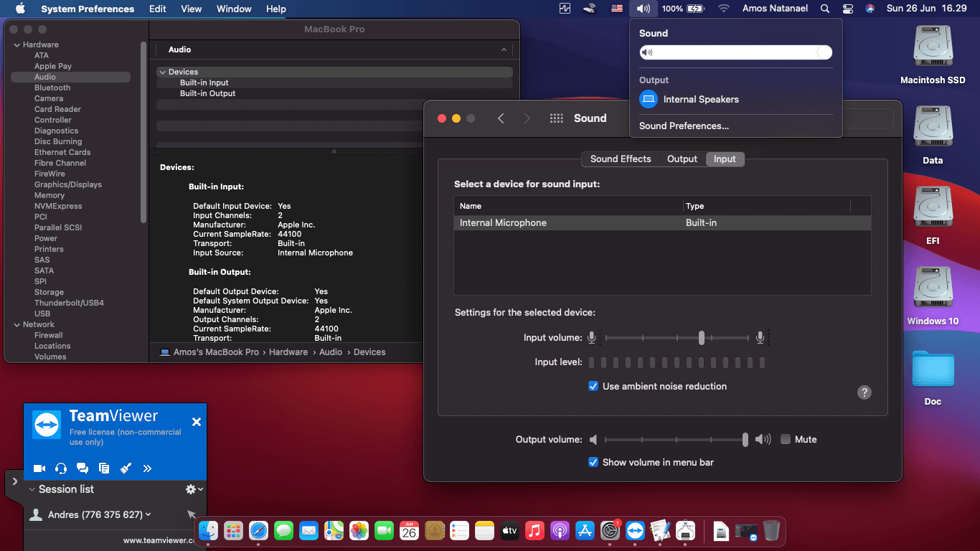Click the TeamViewer video camera icon
The image size is (980, 551).
[39, 468]
